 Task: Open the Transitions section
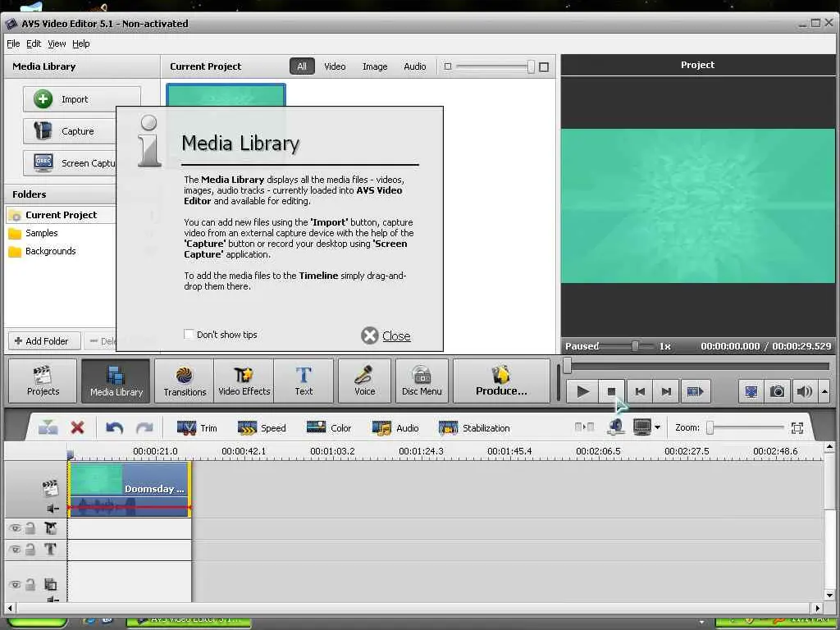click(185, 381)
